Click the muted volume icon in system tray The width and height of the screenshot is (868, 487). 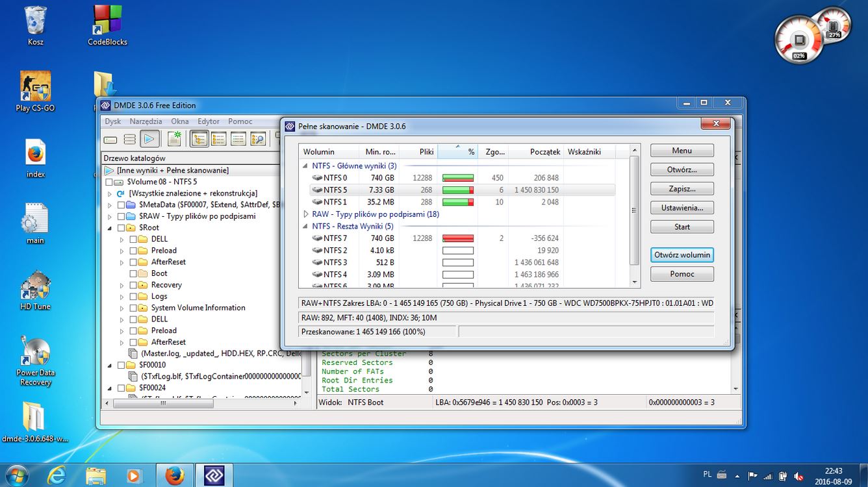pyautogui.click(x=798, y=476)
